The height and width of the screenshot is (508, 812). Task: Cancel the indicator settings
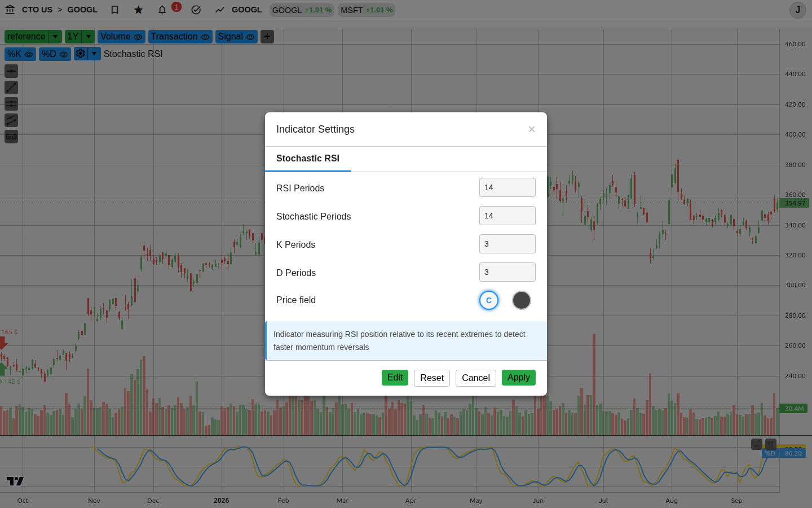(x=476, y=378)
